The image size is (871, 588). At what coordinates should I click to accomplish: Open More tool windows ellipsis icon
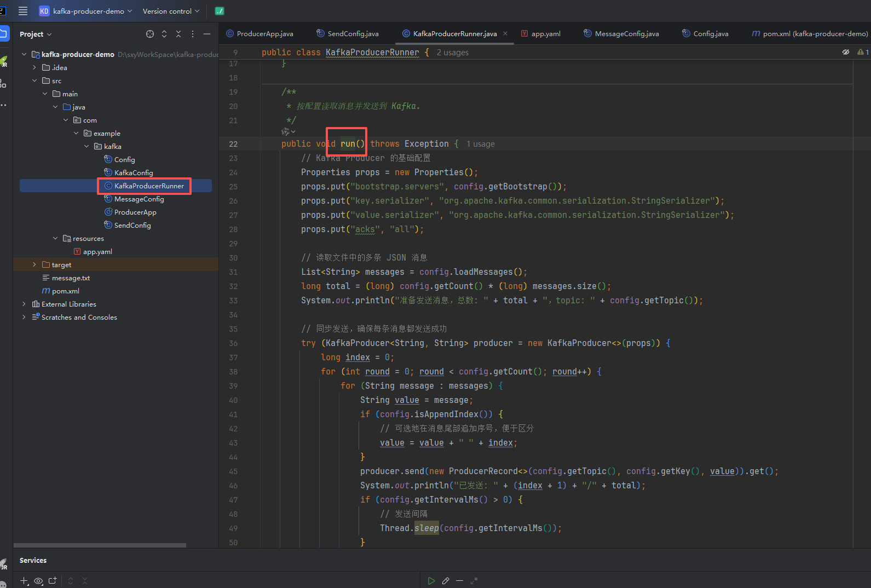[x=3, y=105]
